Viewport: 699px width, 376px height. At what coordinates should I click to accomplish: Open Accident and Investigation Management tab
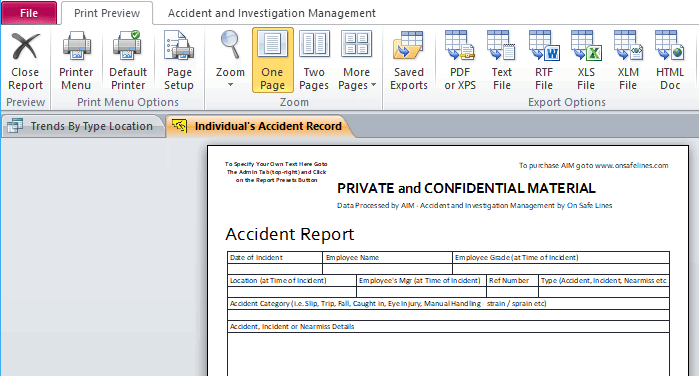(271, 13)
